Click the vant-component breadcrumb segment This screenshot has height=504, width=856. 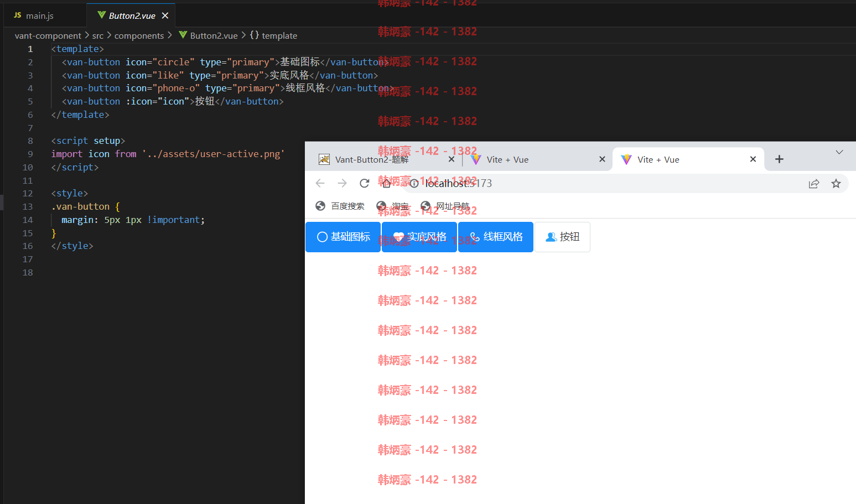coord(48,35)
